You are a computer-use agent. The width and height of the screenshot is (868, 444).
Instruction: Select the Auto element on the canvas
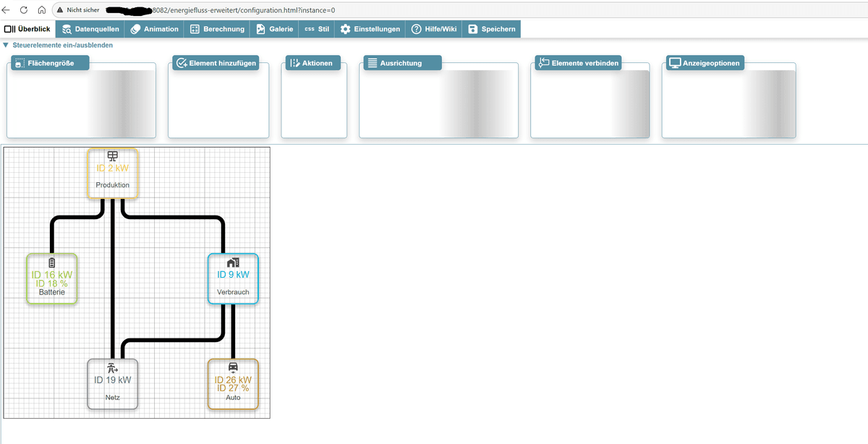click(x=232, y=384)
